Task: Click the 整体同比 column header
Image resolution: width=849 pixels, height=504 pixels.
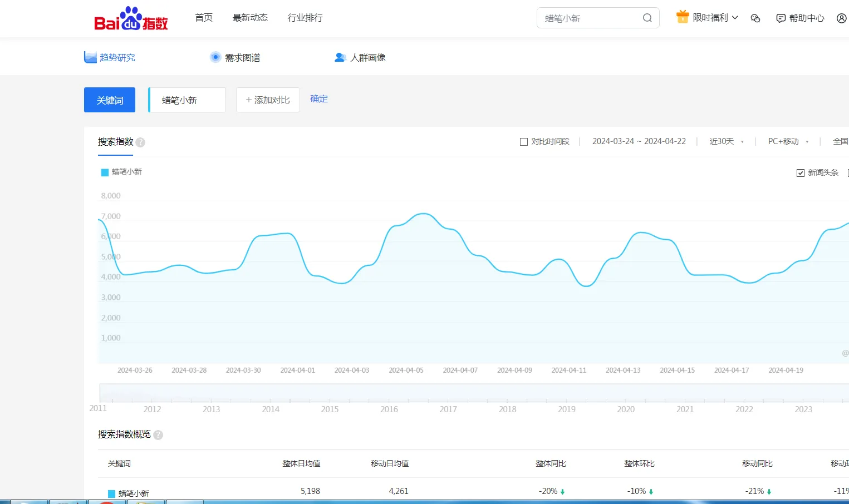Action: point(551,463)
